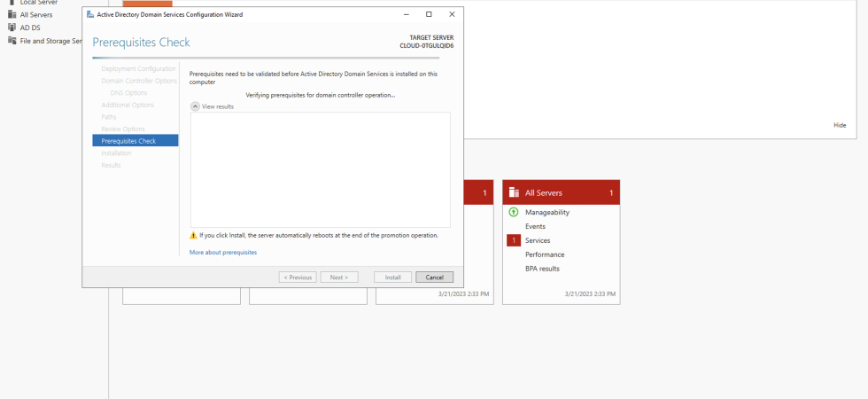The image size is (868, 399).
Task: Close the configuration wizard window
Action: (452, 14)
